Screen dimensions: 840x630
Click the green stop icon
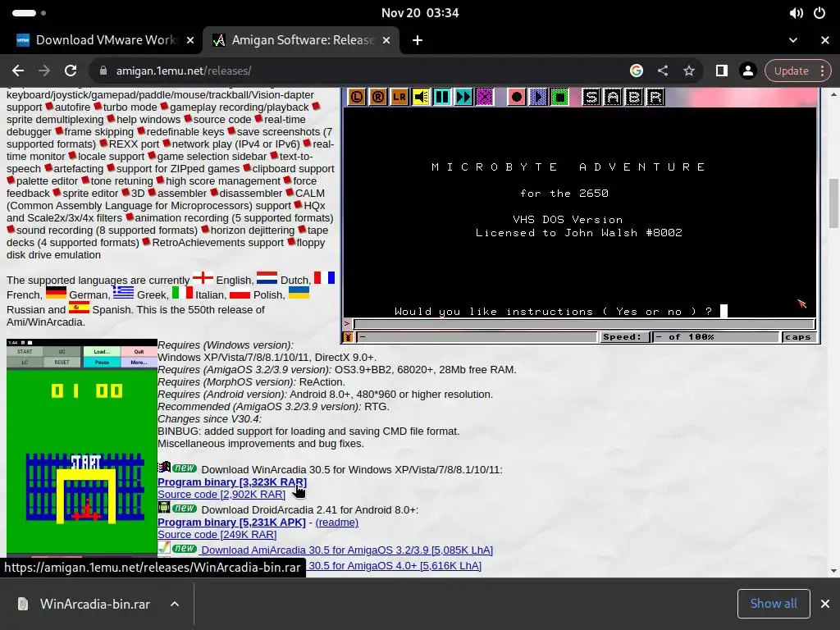coord(559,97)
